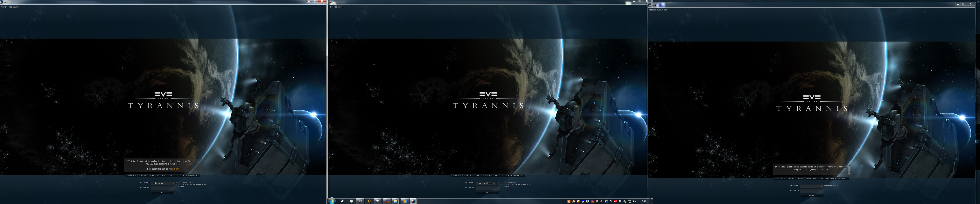This screenshot has height=204, width=980.
Task: Click the news scrollbar up arrow in Checking Status window
Action: 849,165
